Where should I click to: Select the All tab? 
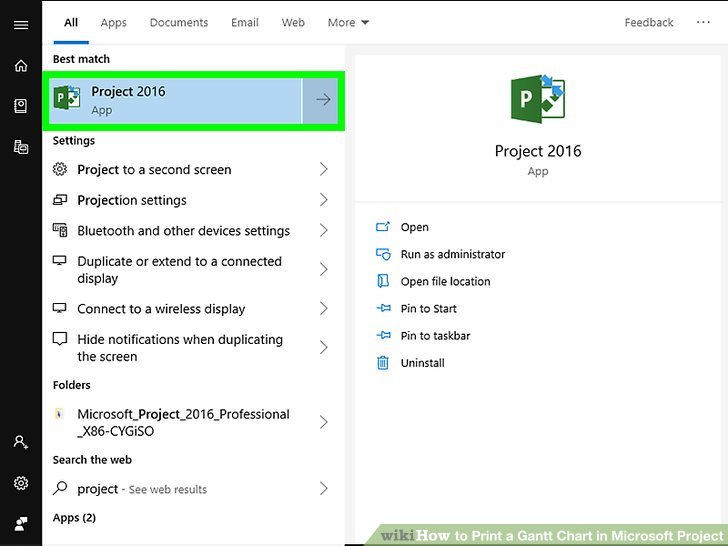[x=71, y=22]
